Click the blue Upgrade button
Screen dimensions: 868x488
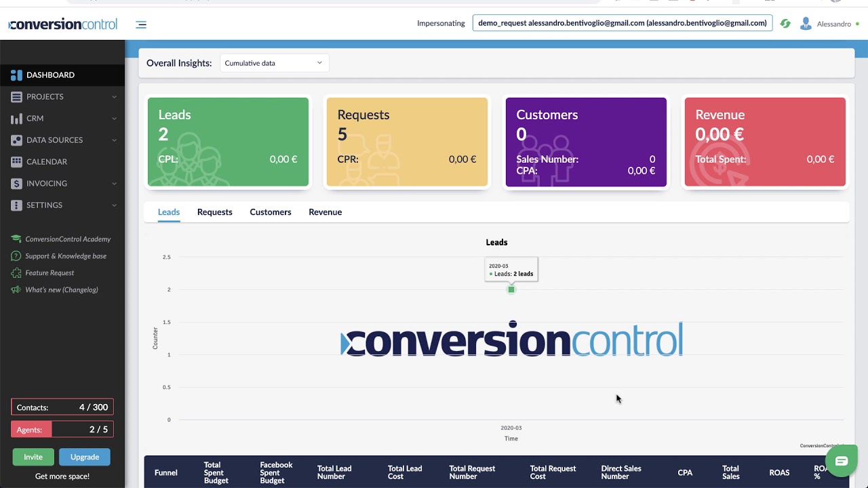click(84, 457)
